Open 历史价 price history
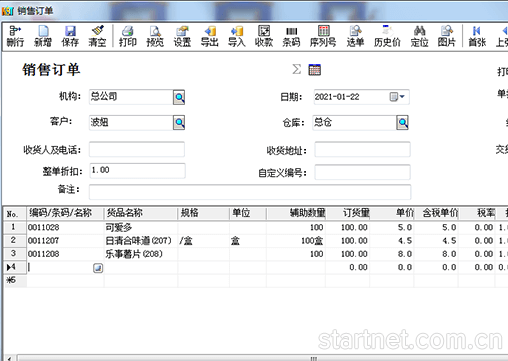The image size is (508, 361). (387, 36)
